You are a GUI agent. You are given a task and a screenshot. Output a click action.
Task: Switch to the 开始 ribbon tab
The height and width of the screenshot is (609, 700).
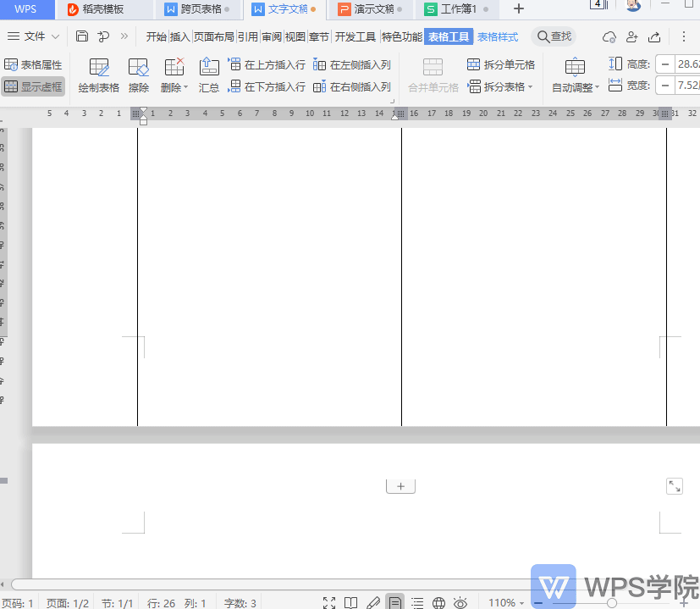pyautogui.click(x=157, y=36)
